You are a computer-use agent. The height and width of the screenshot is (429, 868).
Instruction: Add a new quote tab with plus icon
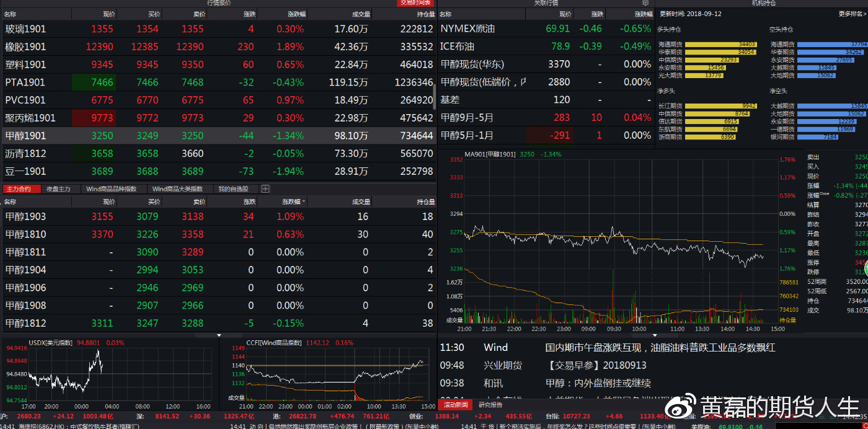[265, 188]
